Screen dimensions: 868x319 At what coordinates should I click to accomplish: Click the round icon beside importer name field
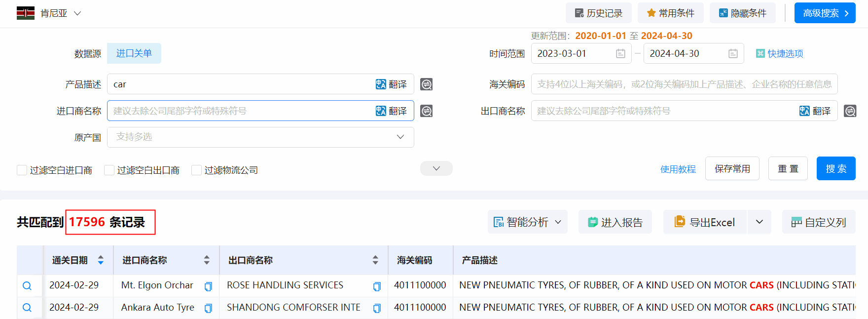[426, 111]
